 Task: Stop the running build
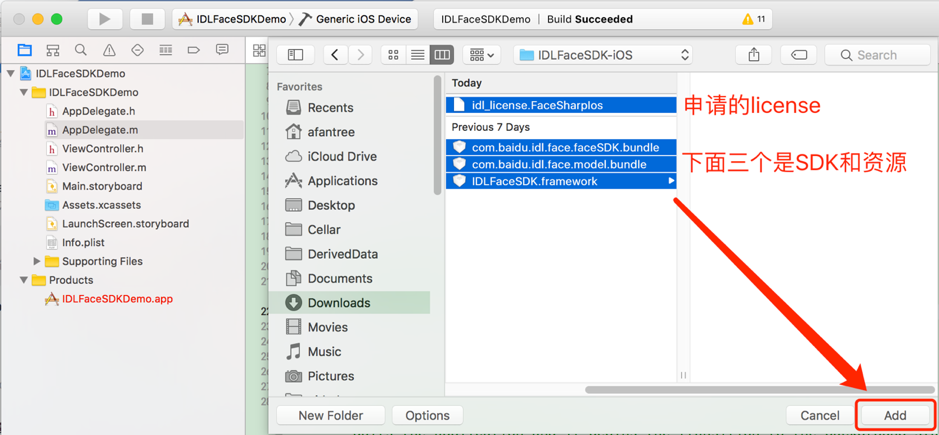pyautogui.click(x=147, y=19)
